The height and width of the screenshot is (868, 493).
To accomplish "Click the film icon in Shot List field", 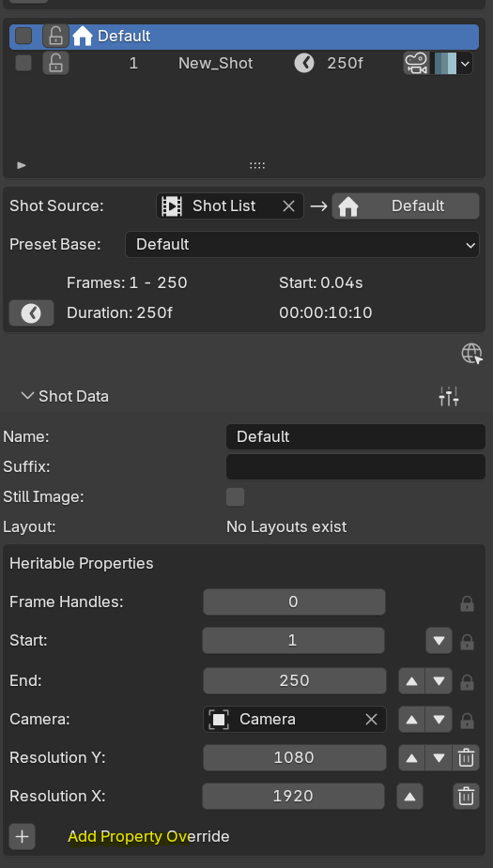I will point(172,206).
